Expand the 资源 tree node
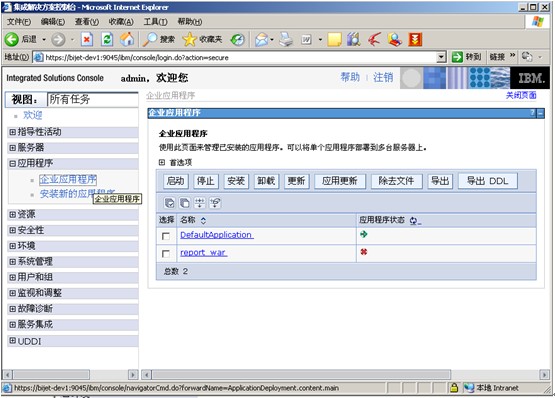The image size is (555, 398). pos(12,214)
